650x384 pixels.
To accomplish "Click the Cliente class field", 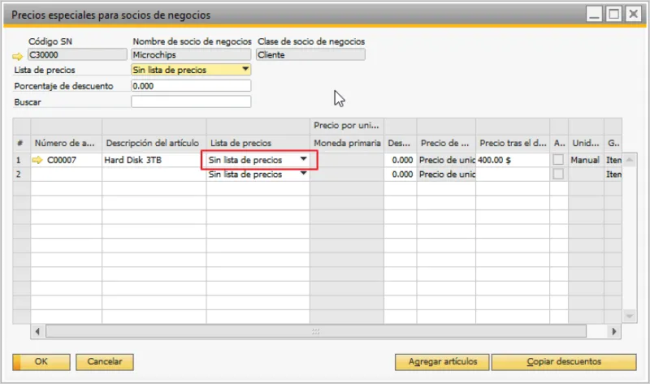I will (x=310, y=55).
